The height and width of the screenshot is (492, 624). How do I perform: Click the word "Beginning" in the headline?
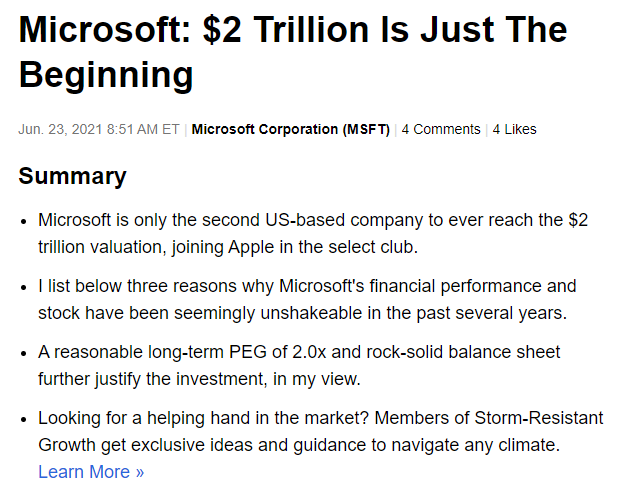tap(106, 75)
